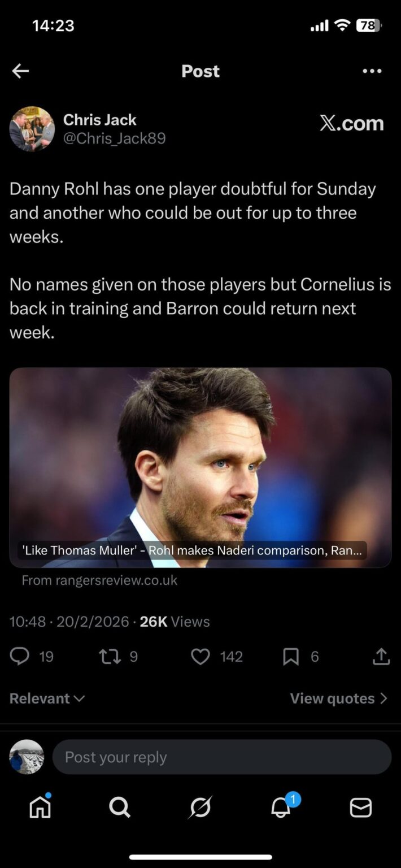Open Chris Jack's profile avatar

pyautogui.click(x=32, y=129)
